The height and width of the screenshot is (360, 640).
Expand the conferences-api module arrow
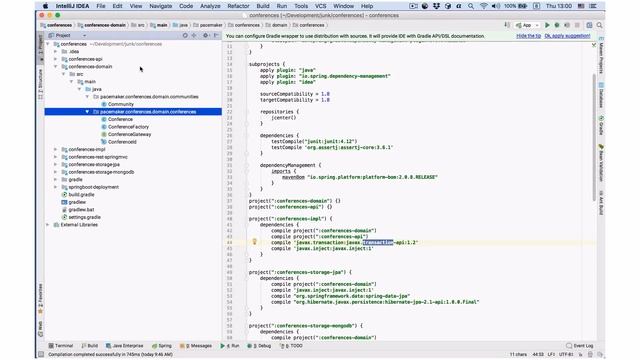[56, 59]
